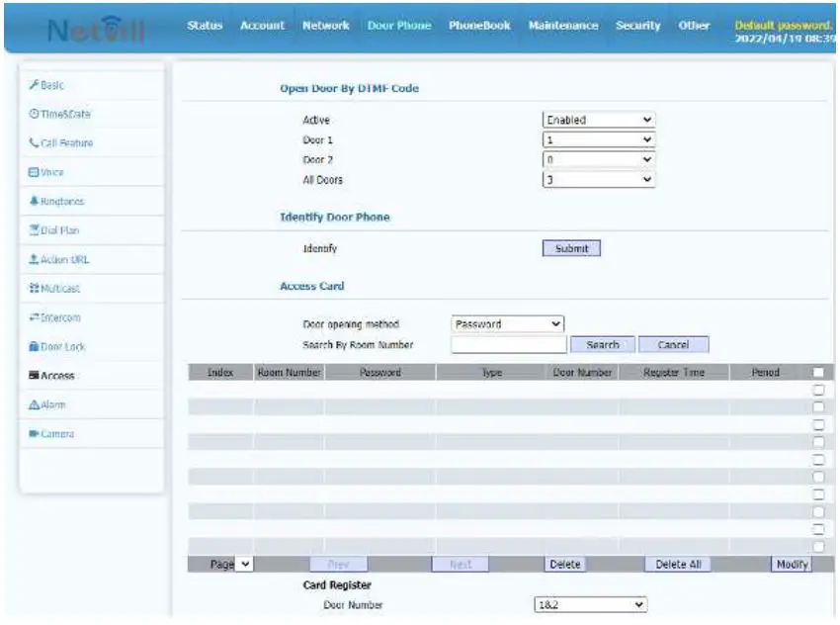The height and width of the screenshot is (625, 840).
Task: Click the Voice sidebar icon
Action: click(x=34, y=172)
